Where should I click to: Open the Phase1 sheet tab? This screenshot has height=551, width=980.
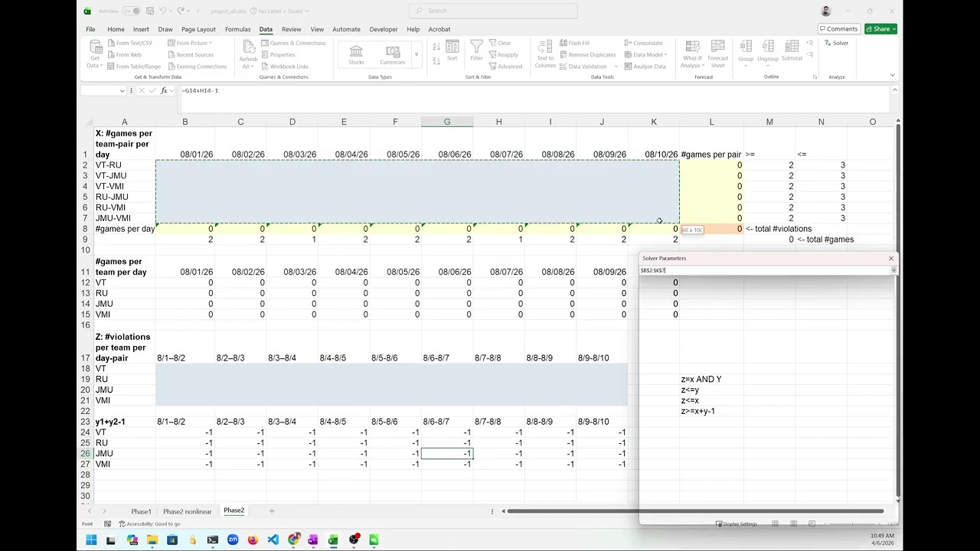coord(141,511)
